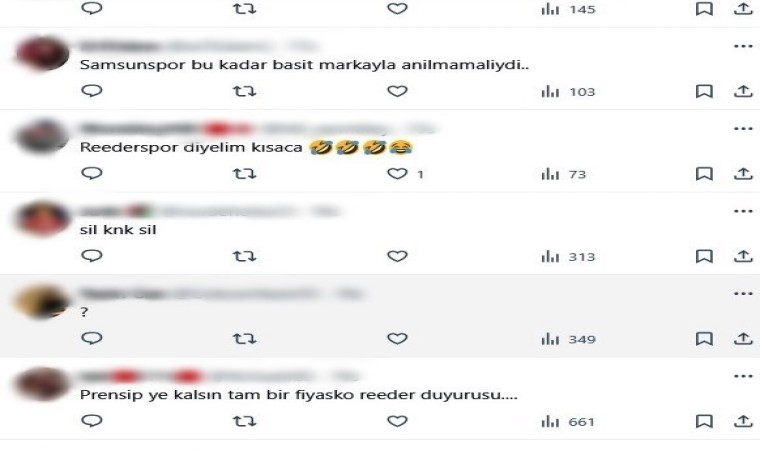View analytics showing 349 views
The height and width of the screenshot is (450, 760).
tap(568, 339)
